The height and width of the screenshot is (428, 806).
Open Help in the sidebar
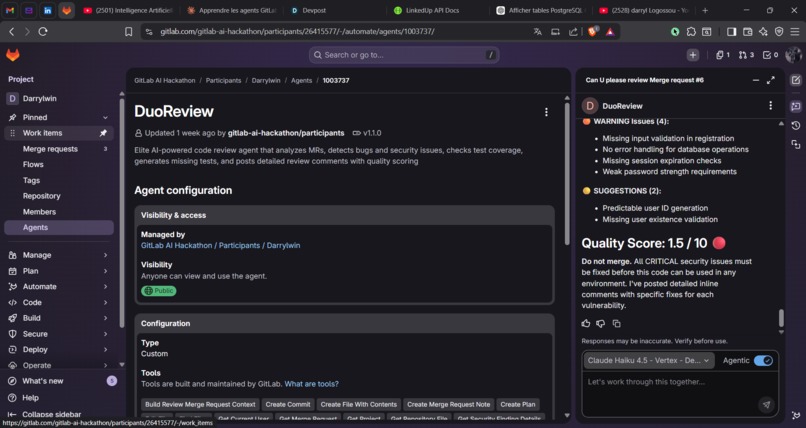(x=30, y=398)
